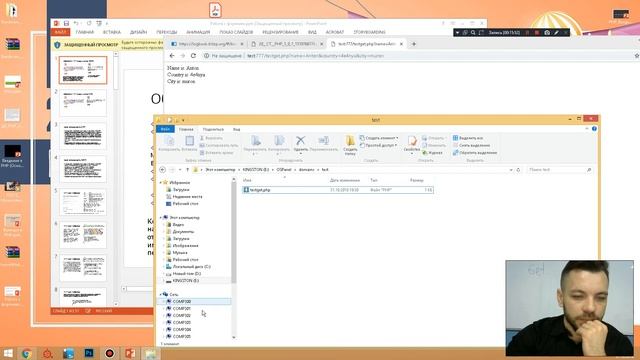Go up one folder level in Explorer
Viewport: 640px width, 360px height.
click(187, 169)
